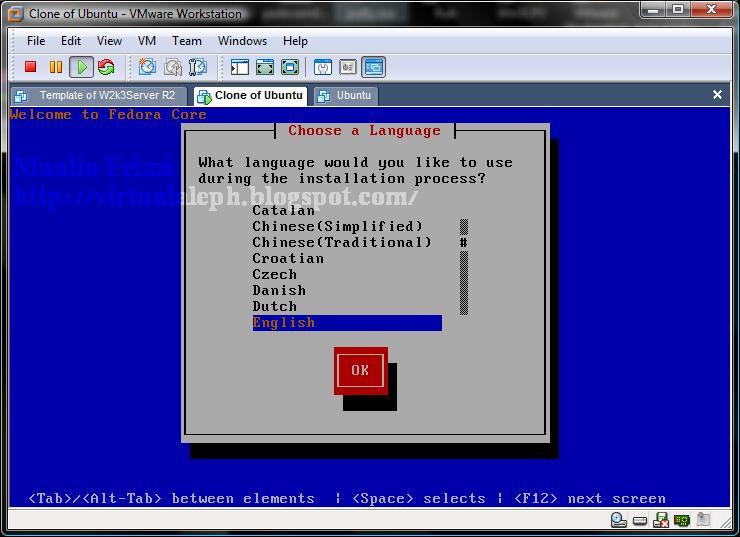This screenshot has height=537, width=740.
Task: Open the Edit menu
Action: (x=71, y=41)
